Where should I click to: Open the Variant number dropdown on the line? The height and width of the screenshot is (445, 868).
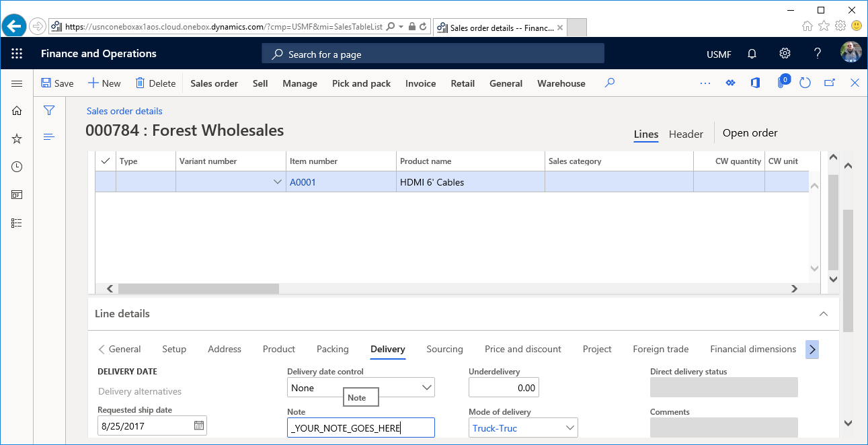pos(277,181)
